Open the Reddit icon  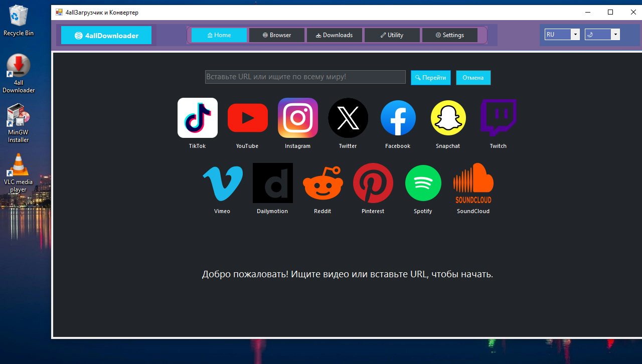(323, 183)
